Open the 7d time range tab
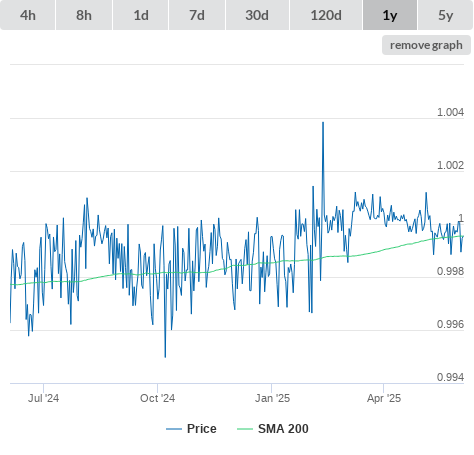Viewport: 474px width, 455px height. 197,15
